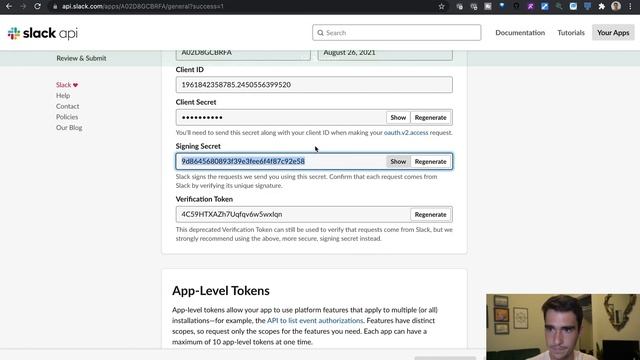This screenshot has width=640, height=360.
Task: Click the blue diagonal-arrow extension icon
Action: [544, 7]
